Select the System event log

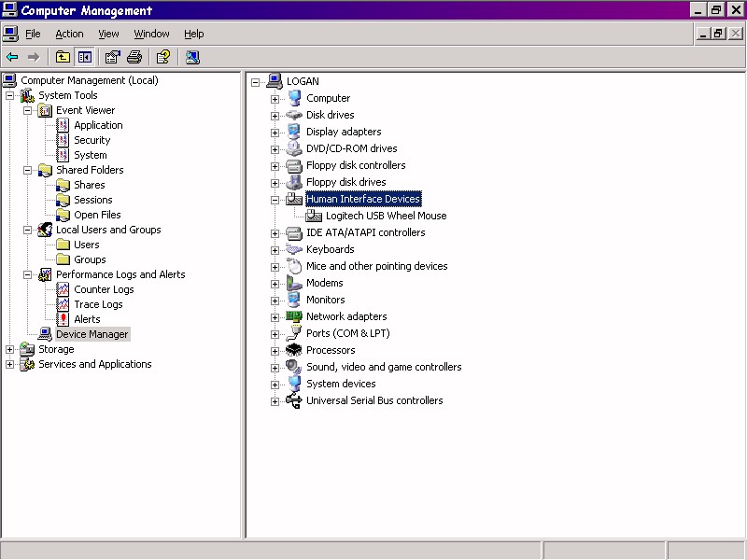pos(90,155)
